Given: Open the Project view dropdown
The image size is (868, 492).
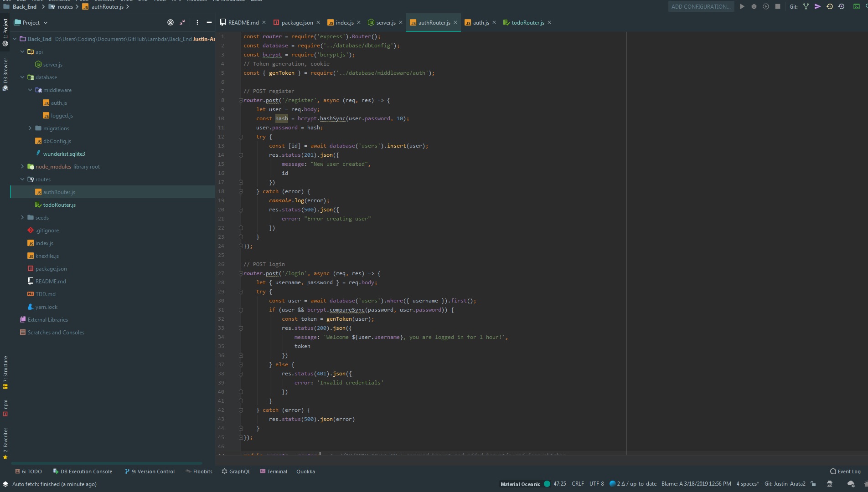Looking at the screenshot, I should [x=31, y=22].
